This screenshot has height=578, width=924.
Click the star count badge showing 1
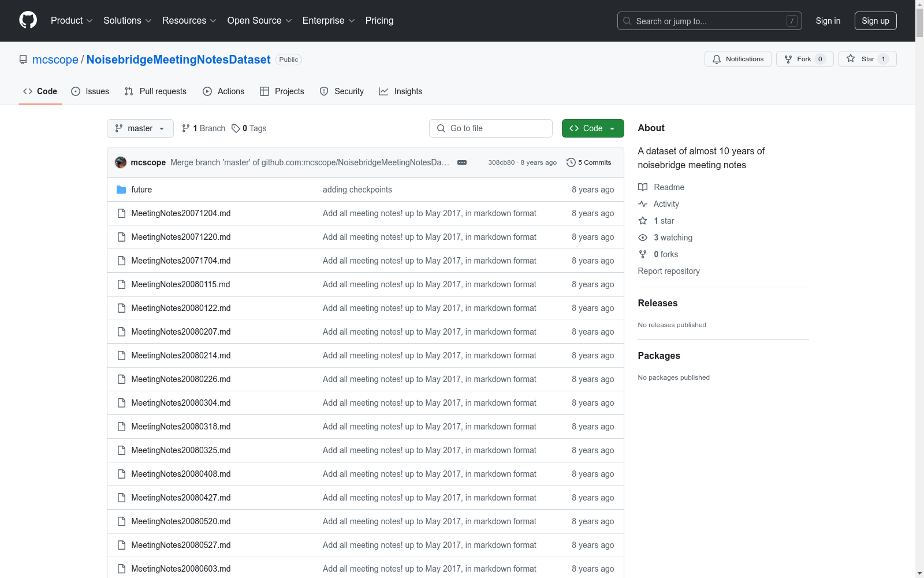tap(883, 59)
